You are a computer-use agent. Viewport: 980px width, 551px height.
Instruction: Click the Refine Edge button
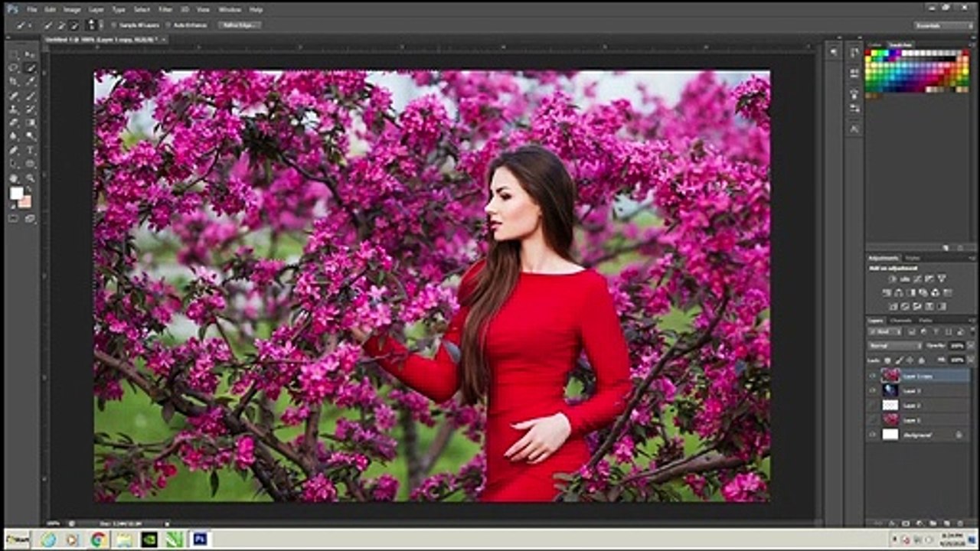click(x=240, y=24)
